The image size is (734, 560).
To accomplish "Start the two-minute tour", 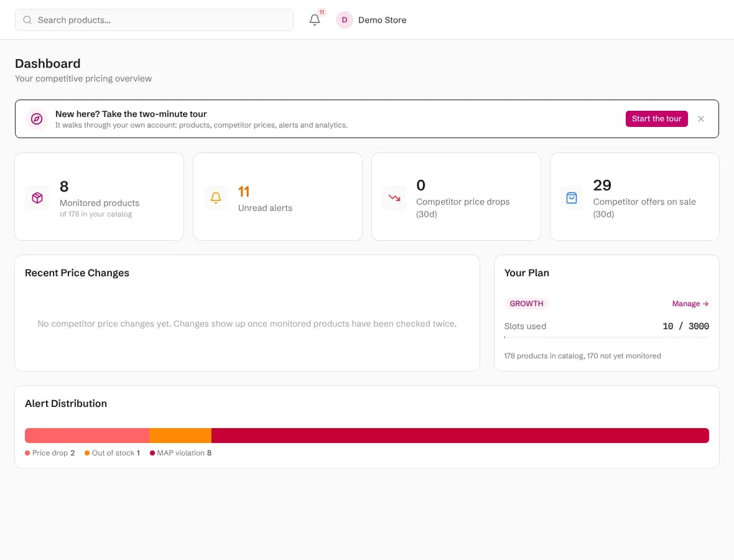I will click(x=656, y=119).
